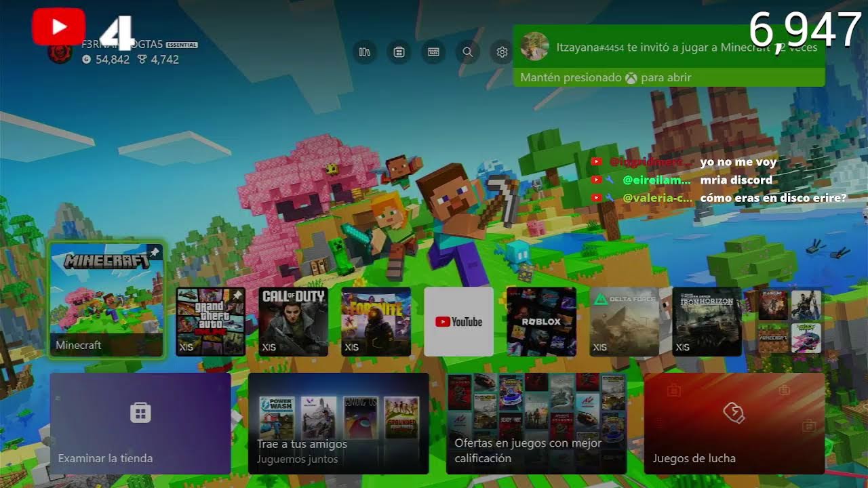Select the profile gamerpic avatar
This screenshot has height=488, width=868.
pos(60,53)
